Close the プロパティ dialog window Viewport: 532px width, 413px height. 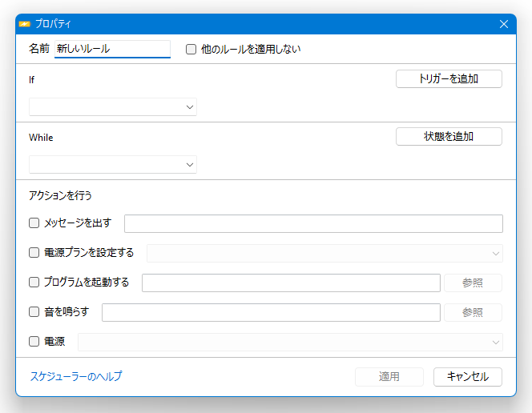pos(504,24)
